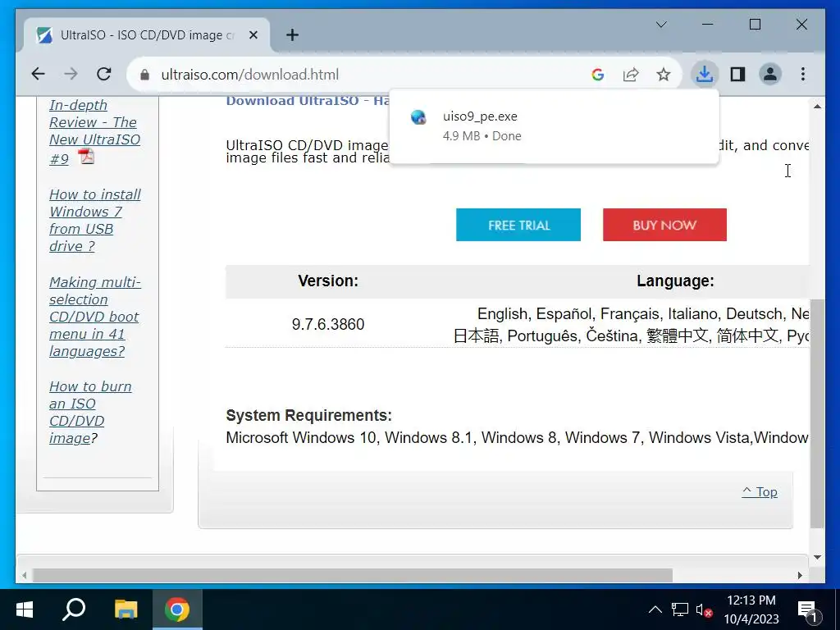The image size is (840, 630).
Task: Open How to burn an ISO link
Action: tap(90, 412)
